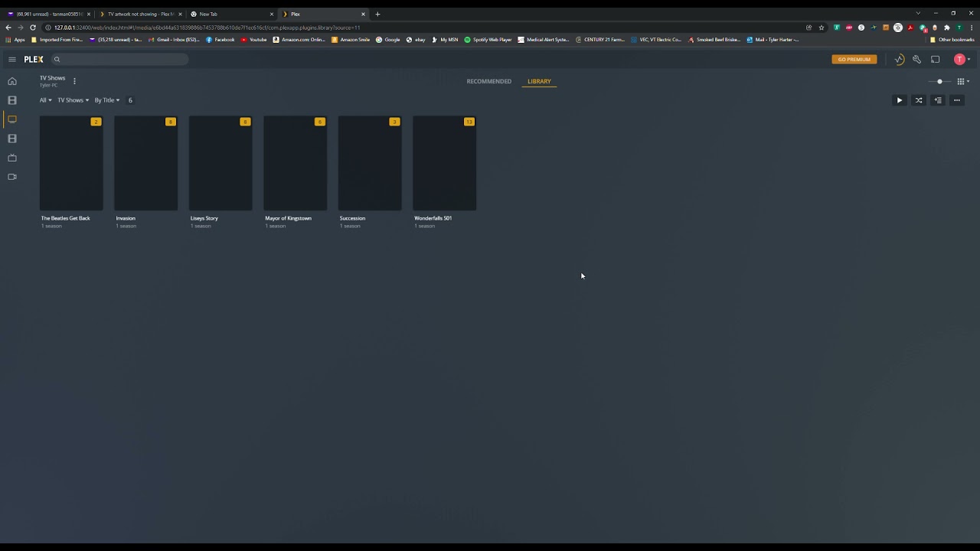Screen dimensions: 980x551
Task: Click The Beatles Get Back title text
Action: coord(65,218)
